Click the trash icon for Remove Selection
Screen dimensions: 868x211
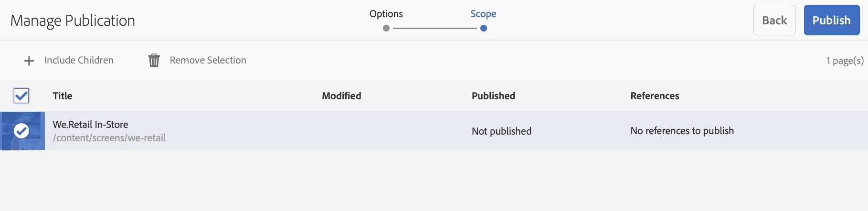(154, 61)
